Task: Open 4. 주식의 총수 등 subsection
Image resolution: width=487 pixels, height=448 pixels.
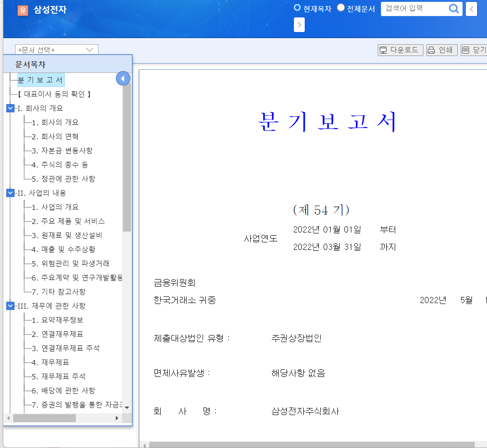Action: (x=60, y=165)
